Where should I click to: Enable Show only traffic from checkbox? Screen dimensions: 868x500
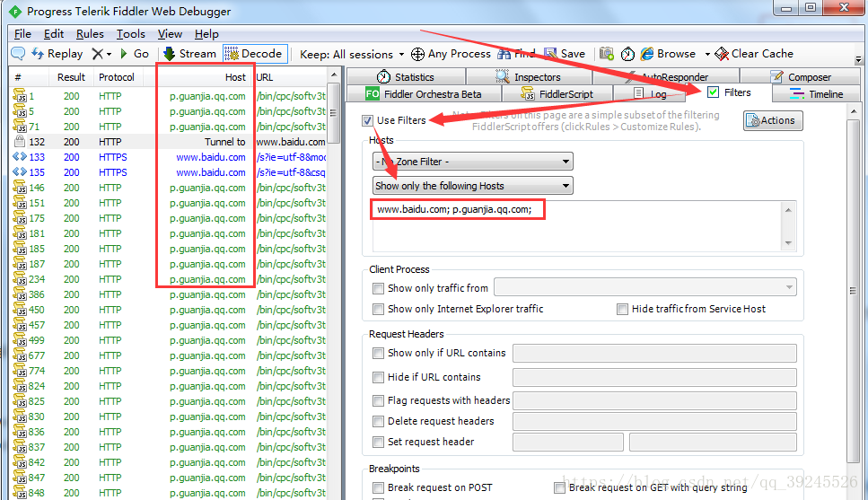pos(378,288)
